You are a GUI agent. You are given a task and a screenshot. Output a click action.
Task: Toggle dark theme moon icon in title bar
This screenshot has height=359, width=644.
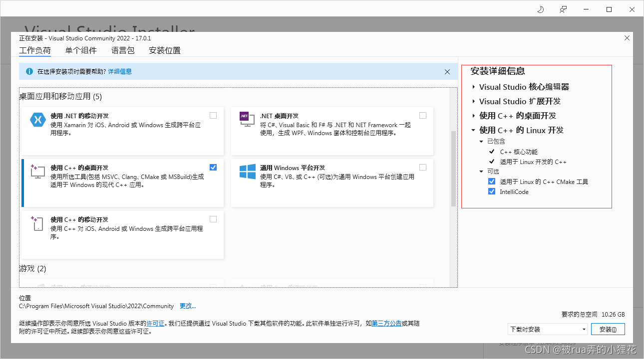540,9
